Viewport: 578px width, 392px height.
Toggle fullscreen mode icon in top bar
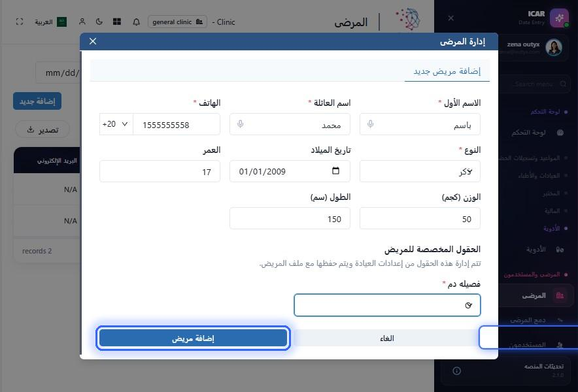click(20, 22)
